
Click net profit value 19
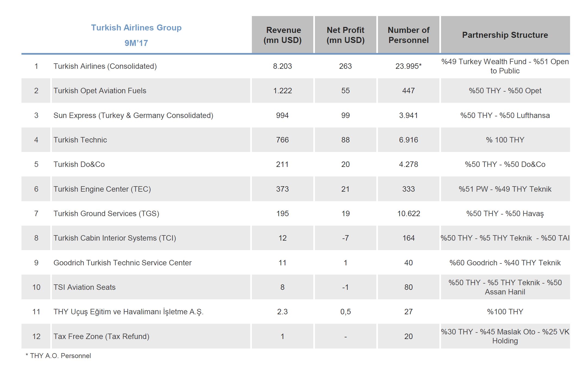click(x=346, y=214)
